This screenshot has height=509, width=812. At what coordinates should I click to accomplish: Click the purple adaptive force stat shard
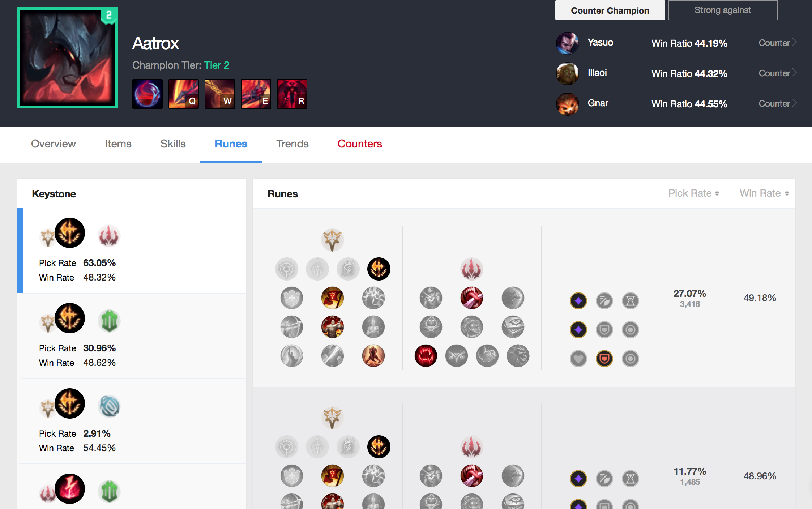point(578,301)
